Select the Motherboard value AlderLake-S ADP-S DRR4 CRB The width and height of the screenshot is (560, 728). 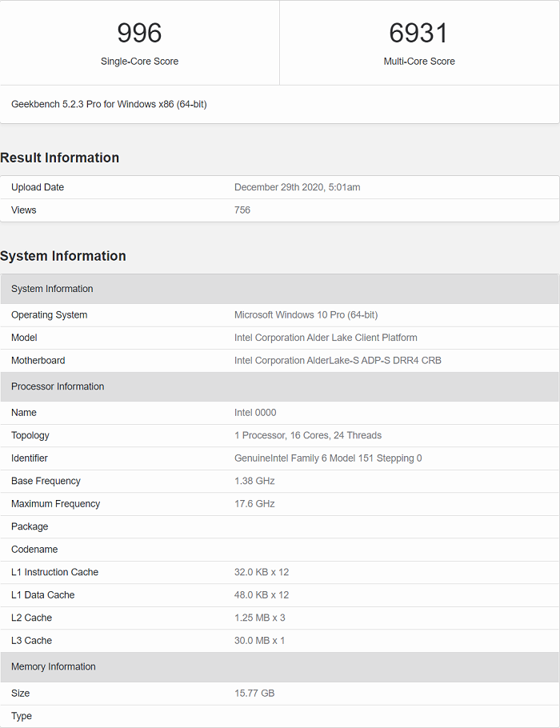(x=338, y=361)
